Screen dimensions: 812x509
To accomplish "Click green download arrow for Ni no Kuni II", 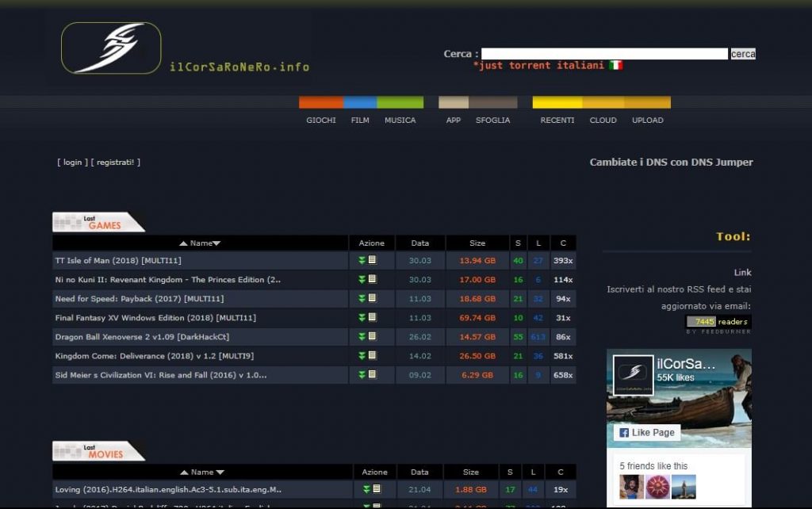I will pos(362,280).
